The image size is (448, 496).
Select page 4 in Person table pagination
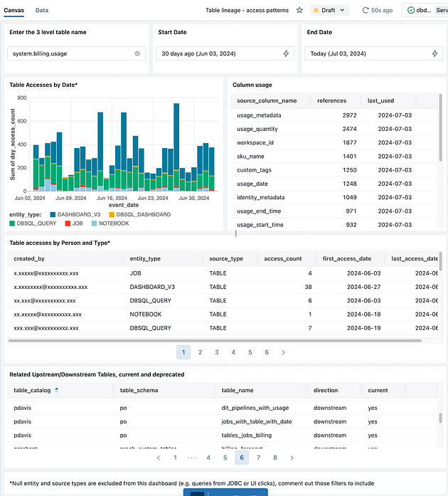(233, 352)
